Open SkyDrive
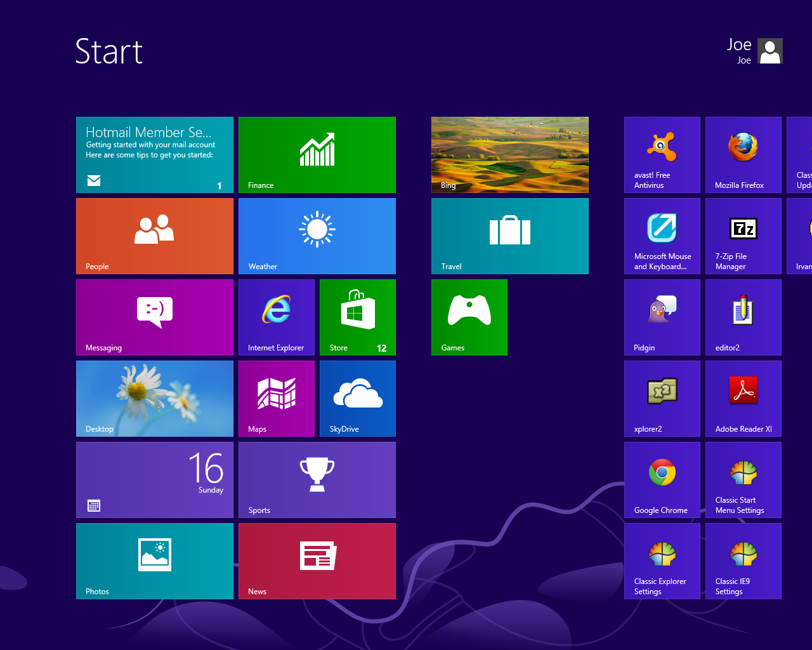Screen dimensions: 812x650 [x=357, y=398]
